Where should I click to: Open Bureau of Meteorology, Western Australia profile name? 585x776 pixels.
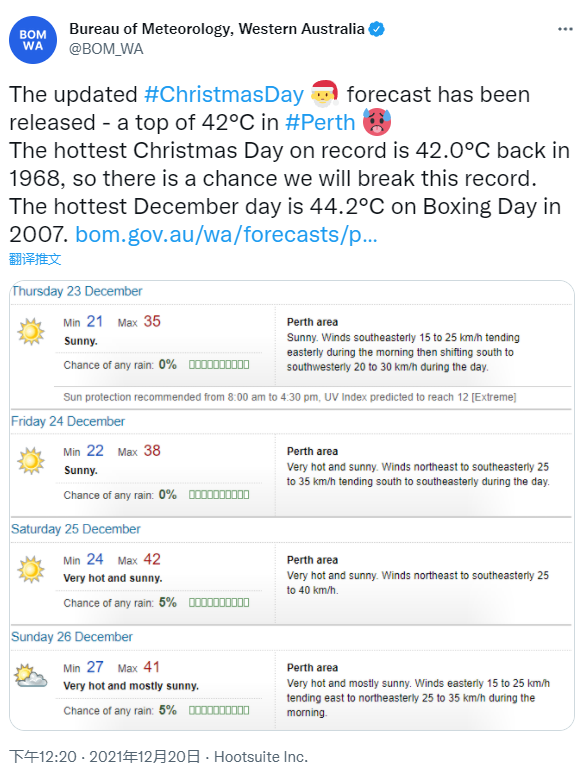tap(217, 29)
